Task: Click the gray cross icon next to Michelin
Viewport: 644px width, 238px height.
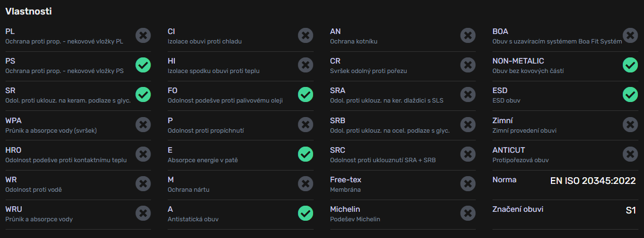Action: click(468, 213)
